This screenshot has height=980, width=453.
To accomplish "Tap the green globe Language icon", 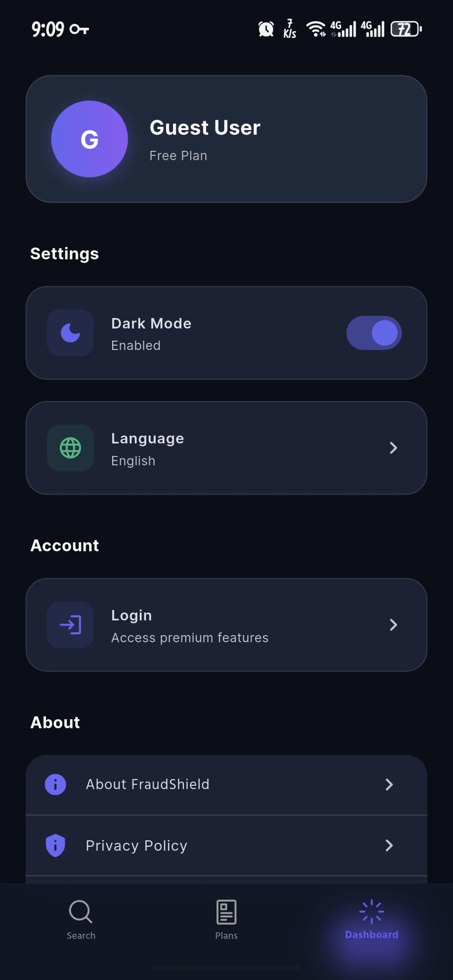I will tap(70, 448).
